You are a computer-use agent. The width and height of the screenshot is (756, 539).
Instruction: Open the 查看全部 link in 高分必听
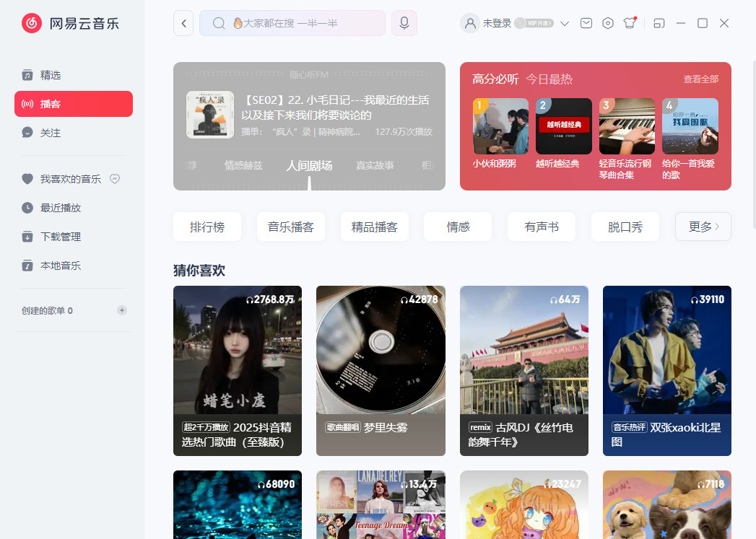click(700, 79)
